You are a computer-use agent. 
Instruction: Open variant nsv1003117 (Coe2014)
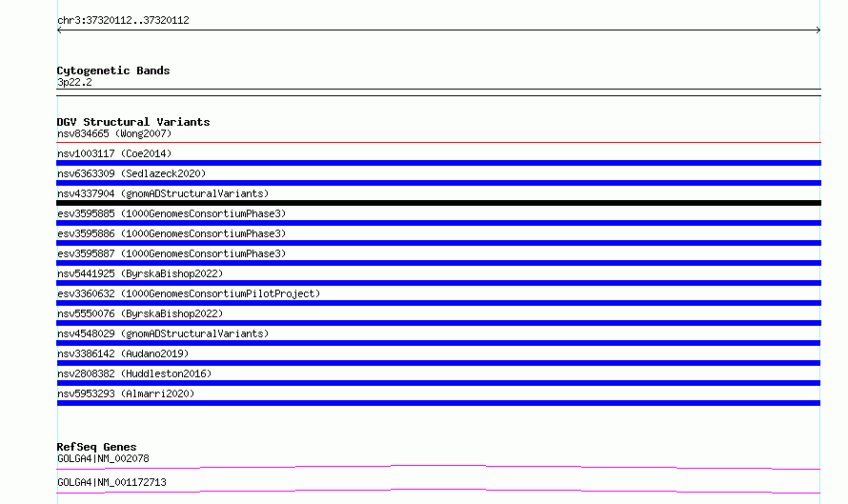point(114,153)
